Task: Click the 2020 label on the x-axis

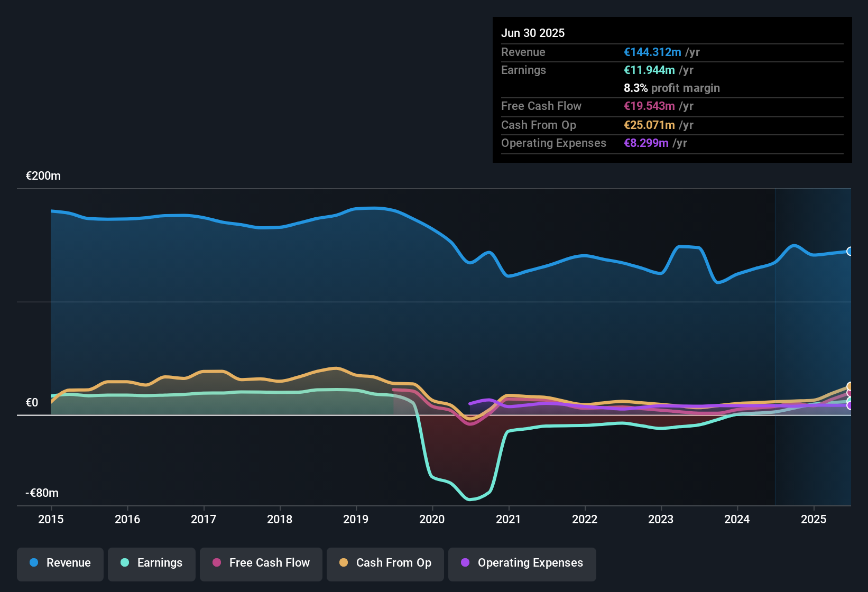Action: (x=432, y=520)
